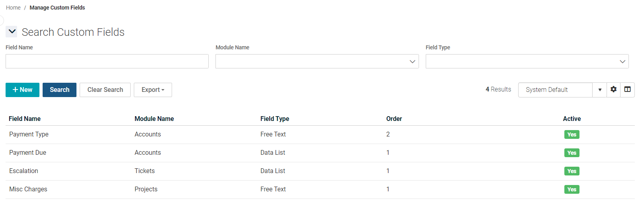Collapse the Search Custom Fields section
The width and height of the screenshot is (644, 220).
tap(12, 31)
